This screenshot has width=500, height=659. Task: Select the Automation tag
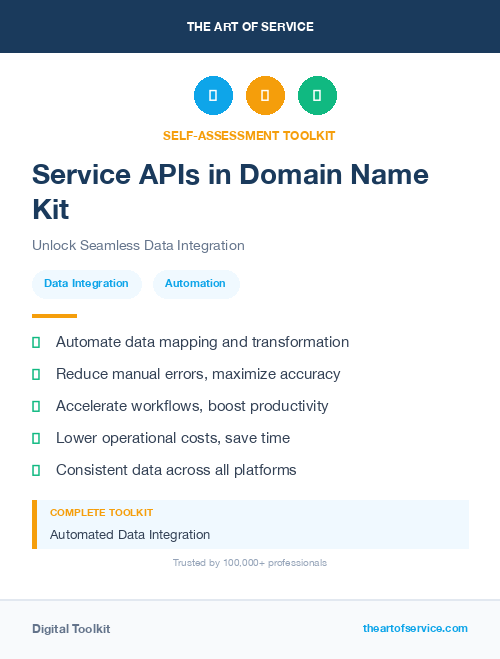[196, 284]
